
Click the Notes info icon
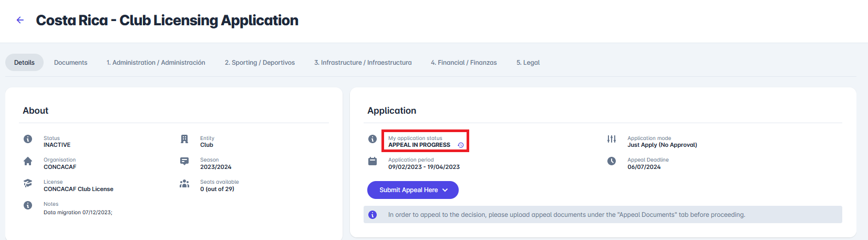pyautogui.click(x=28, y=205)
